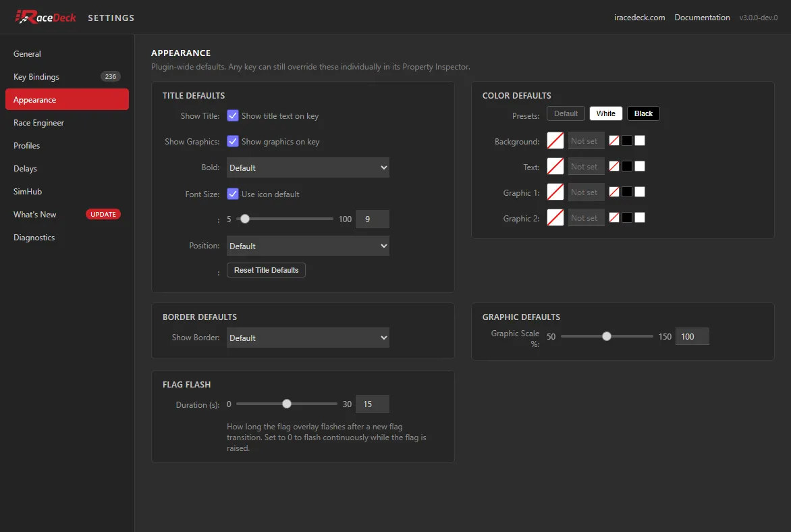Clear Graphic 2 with small no-color swatch
The width and height of the screenshot is (791, 532).
[614, 217]
